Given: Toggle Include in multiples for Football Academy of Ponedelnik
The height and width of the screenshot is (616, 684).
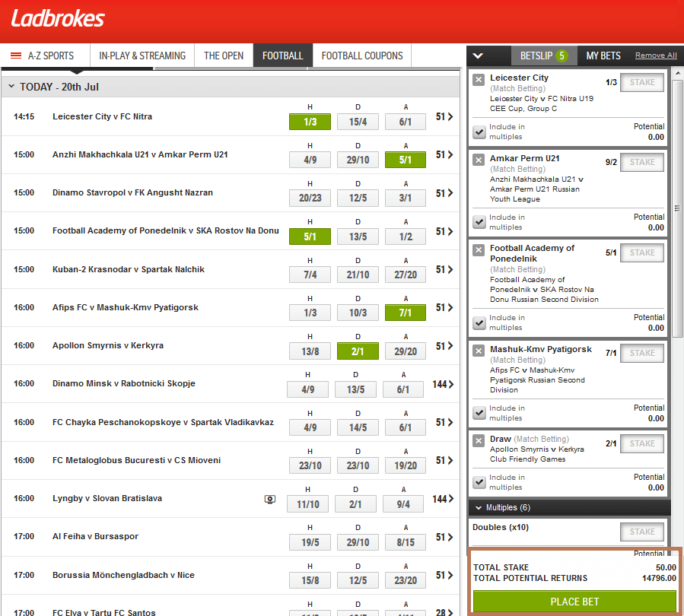Looking at the screenshot, I should tap(479, 323).
